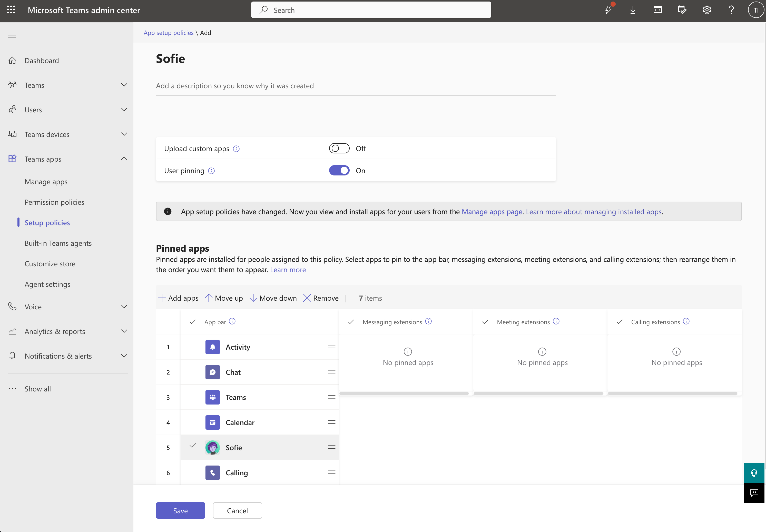Open the TI account avatar

click(756, 10)
